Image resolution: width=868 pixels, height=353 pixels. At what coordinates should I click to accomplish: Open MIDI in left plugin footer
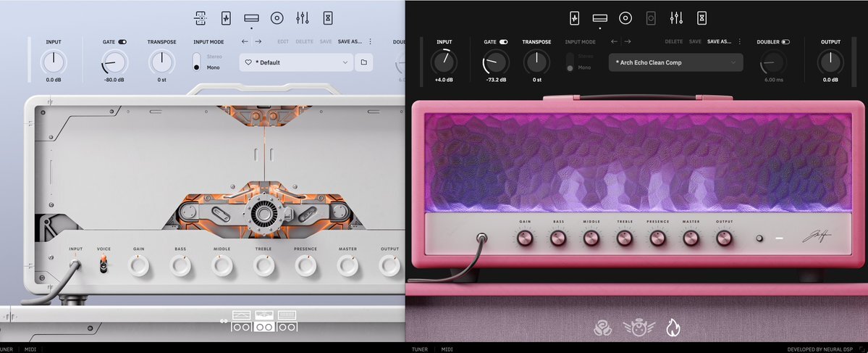coord(30,349)
